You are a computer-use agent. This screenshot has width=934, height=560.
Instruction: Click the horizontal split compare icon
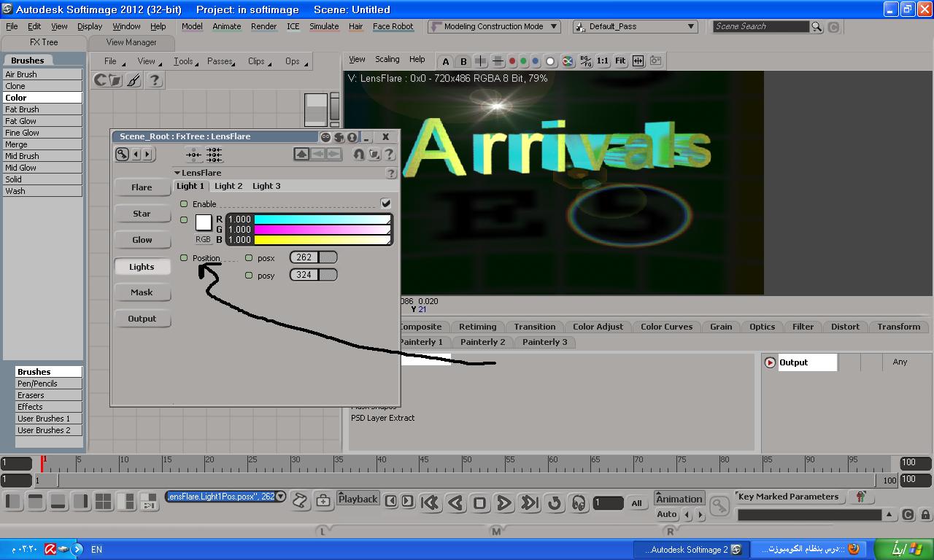pyautogui.click(x=498, y=61)
